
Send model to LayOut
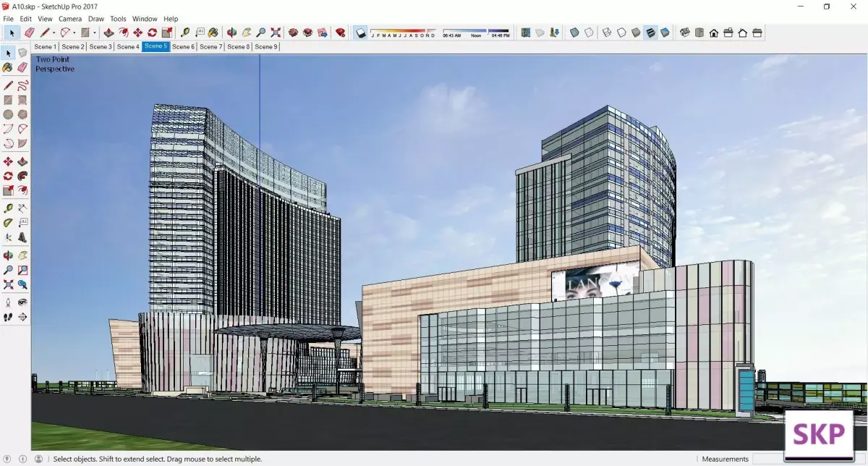point(322,33)
